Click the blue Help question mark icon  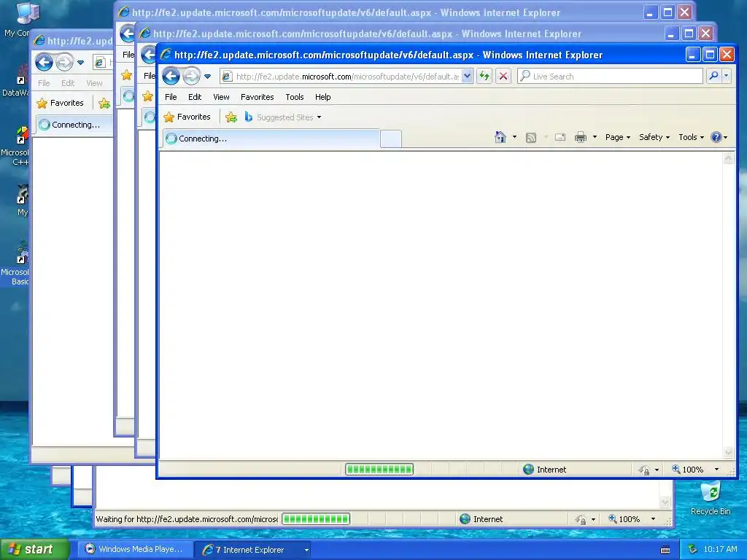716,137
